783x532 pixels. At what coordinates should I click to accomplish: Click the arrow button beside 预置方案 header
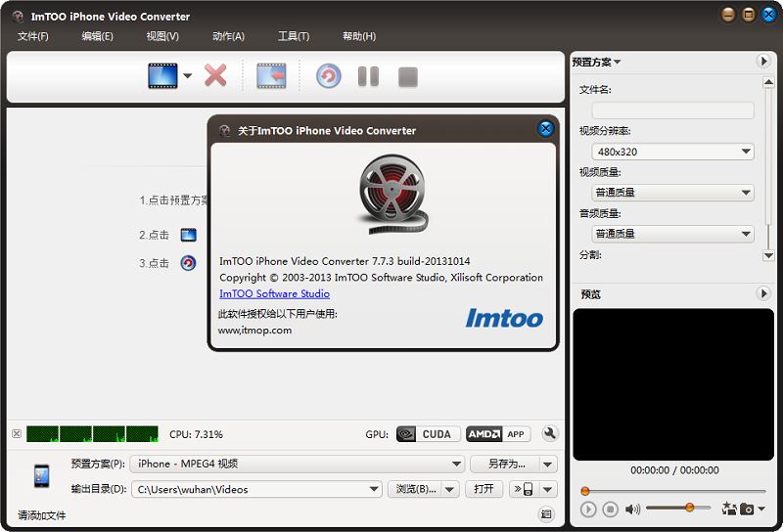tap(762, 61)
